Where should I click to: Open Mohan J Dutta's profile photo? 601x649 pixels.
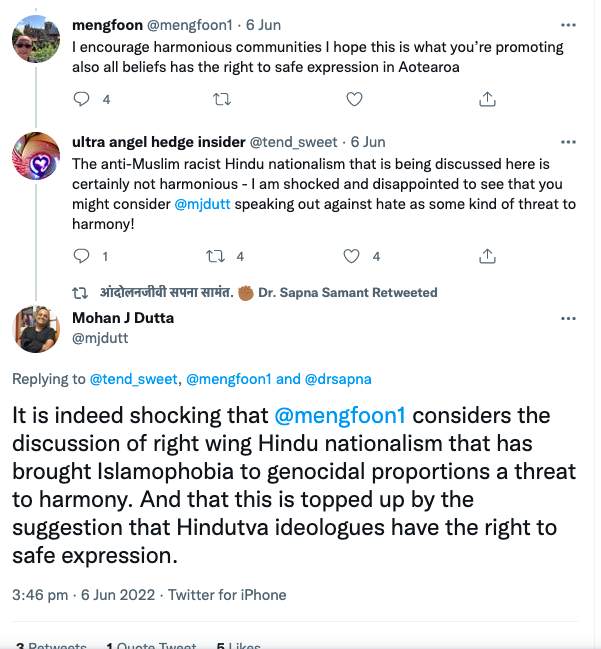pos(36,328)
